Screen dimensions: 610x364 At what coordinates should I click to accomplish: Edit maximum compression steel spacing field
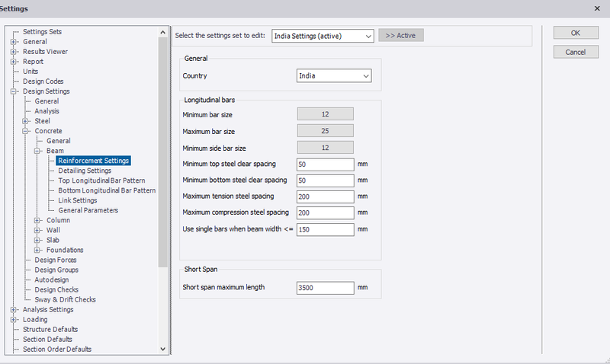(x=326, y=213)
